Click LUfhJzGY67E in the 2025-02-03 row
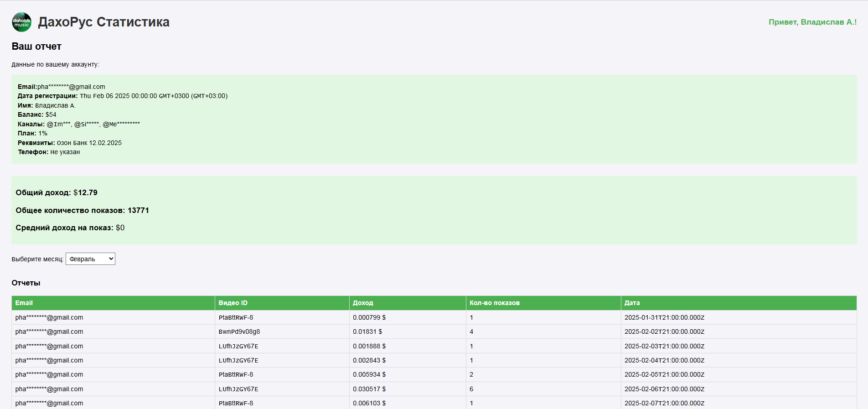 pos(238,346)
